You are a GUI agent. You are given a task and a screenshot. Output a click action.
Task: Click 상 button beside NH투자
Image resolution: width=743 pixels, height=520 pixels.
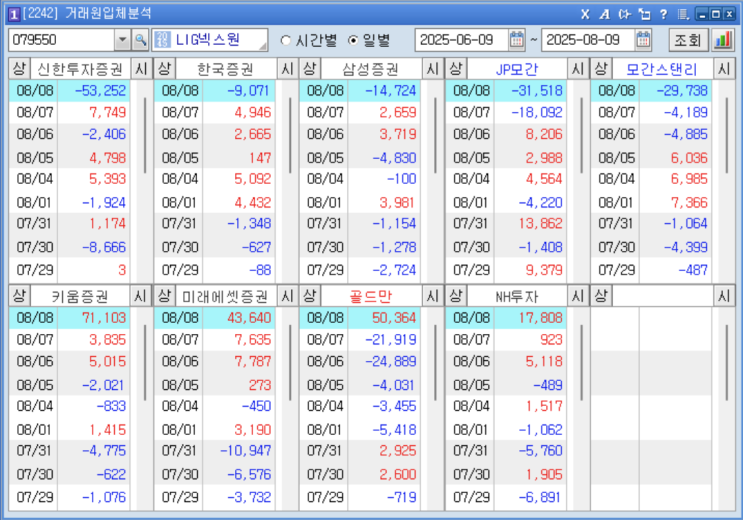[456, 296]
